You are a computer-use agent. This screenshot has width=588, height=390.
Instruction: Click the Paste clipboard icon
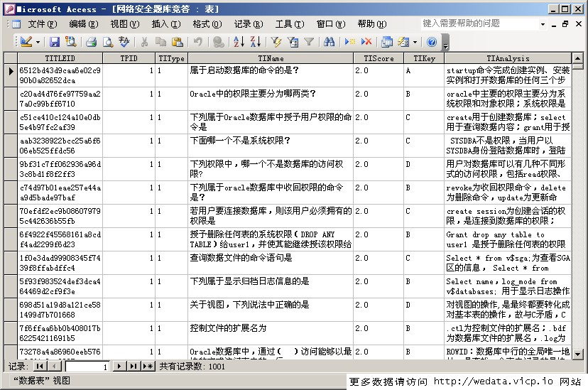point(177,42)
